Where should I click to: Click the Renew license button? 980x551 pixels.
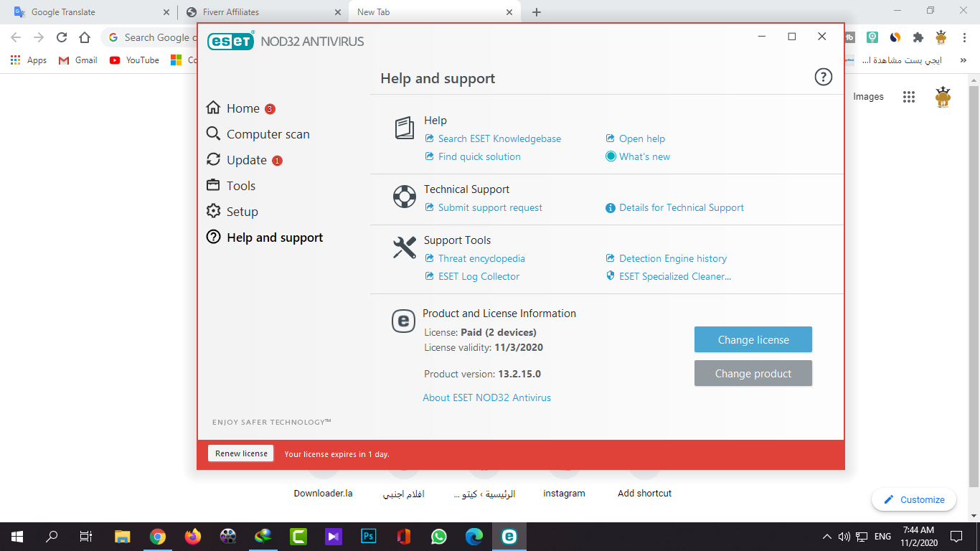point(241,453)
